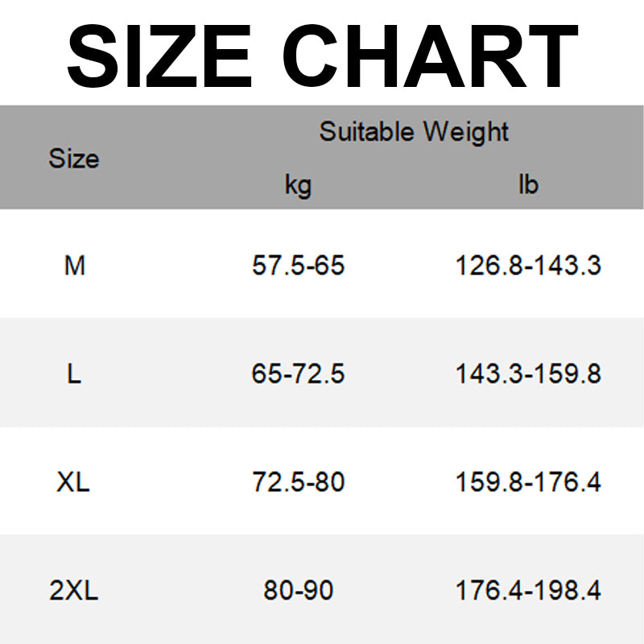The image size is (644, 644).
Task: Click the 80-90 kg value
Action: coord(298,591)
